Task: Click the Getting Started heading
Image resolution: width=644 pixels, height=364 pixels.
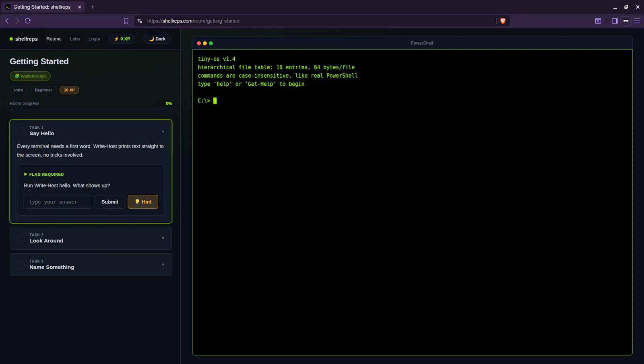Action: click(x=39, y=62)
